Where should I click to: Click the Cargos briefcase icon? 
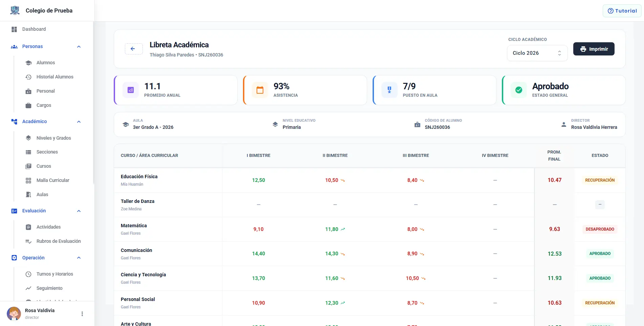click(x=28, y=106)
